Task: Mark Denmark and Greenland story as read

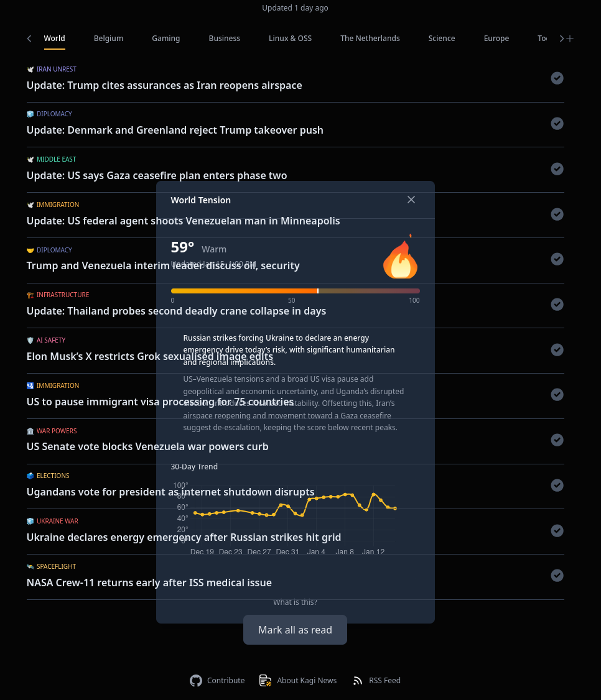Action: [x=557, y=124]
